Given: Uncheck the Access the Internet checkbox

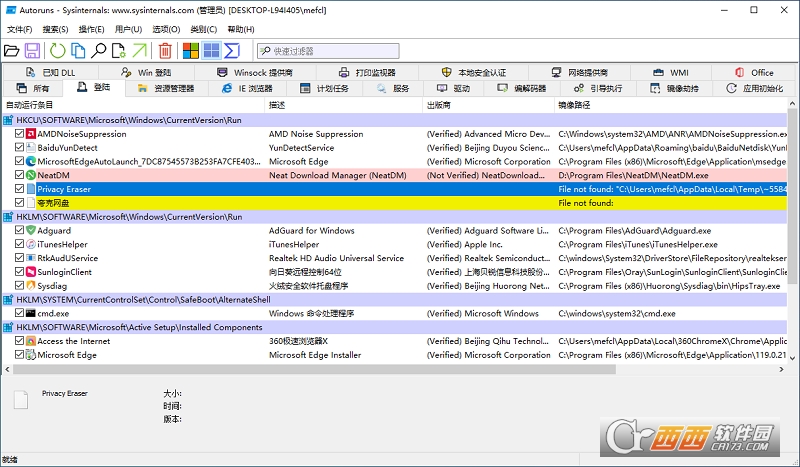Looking at the screenshot, I should coord(19,340).
